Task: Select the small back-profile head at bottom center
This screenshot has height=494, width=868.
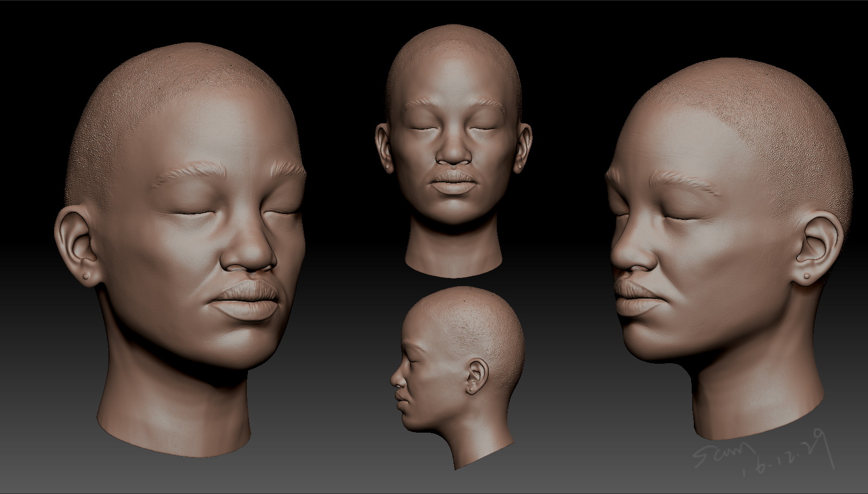Action: 457,377
